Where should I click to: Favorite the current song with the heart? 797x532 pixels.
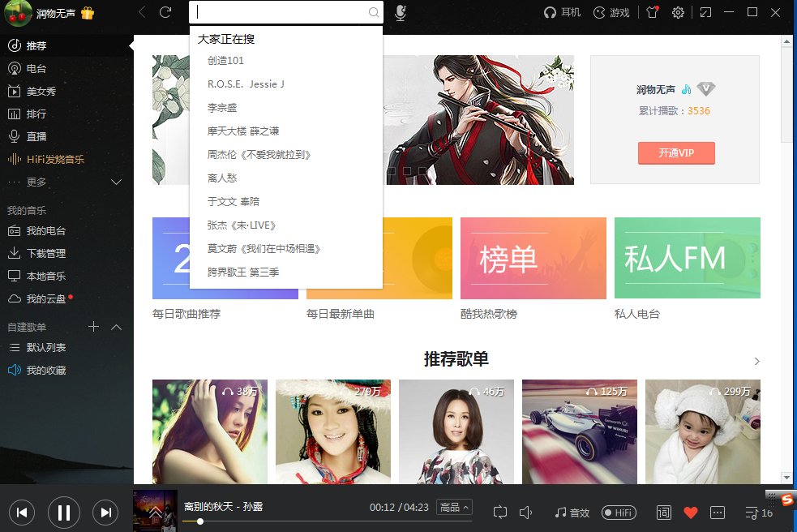pos(690,513)
